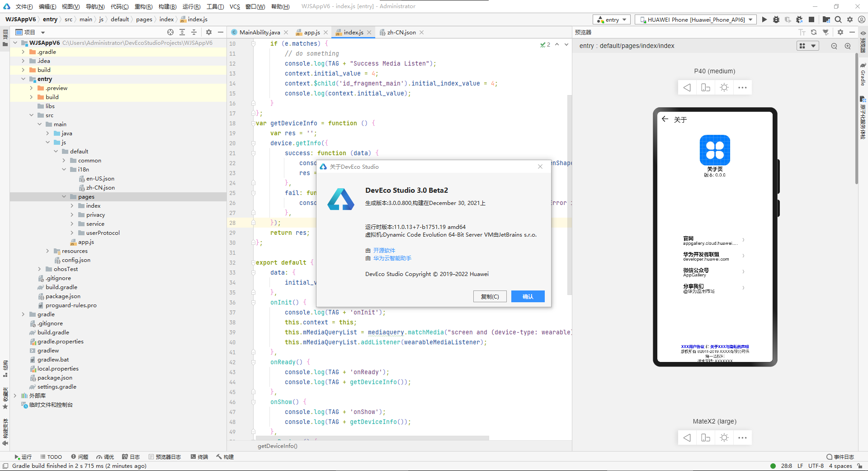The height and width of the screenshot is (471, 868).
Task: Open project structure icon in main toolbar
Action: pos(826,19)
